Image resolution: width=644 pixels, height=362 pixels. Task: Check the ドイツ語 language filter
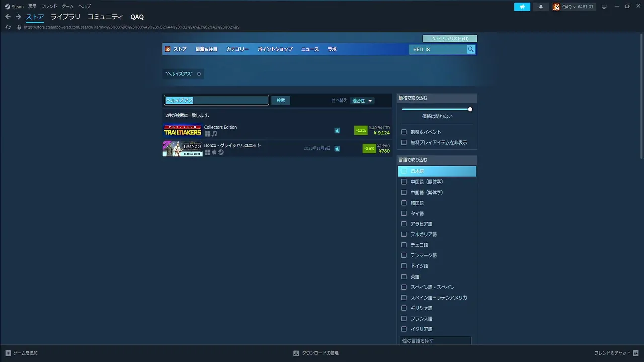click(404, 266)
